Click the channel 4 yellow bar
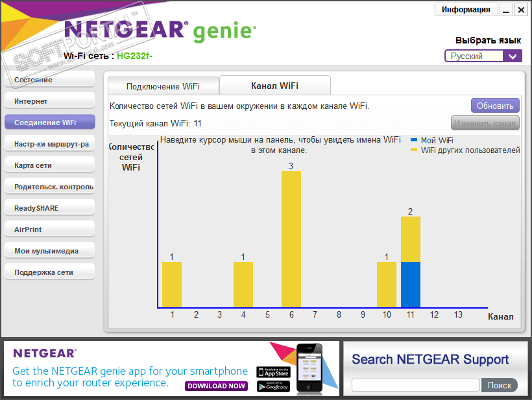 pyautogui.click(x=243, y=285)
